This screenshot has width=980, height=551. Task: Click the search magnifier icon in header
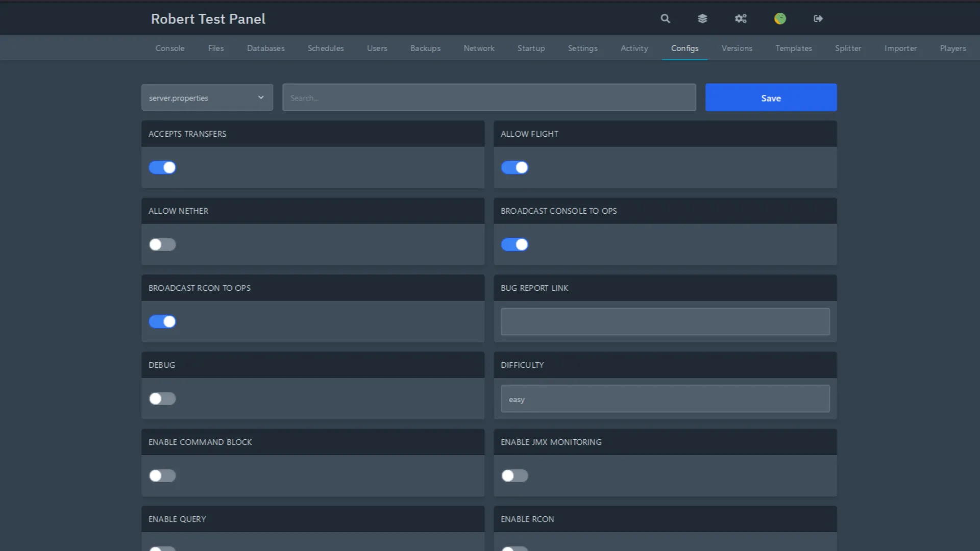tap(665, 19)
